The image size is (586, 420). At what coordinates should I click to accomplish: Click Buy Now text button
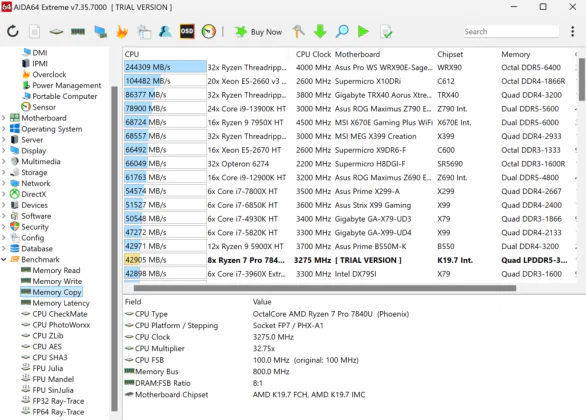[x=266, y=32]
